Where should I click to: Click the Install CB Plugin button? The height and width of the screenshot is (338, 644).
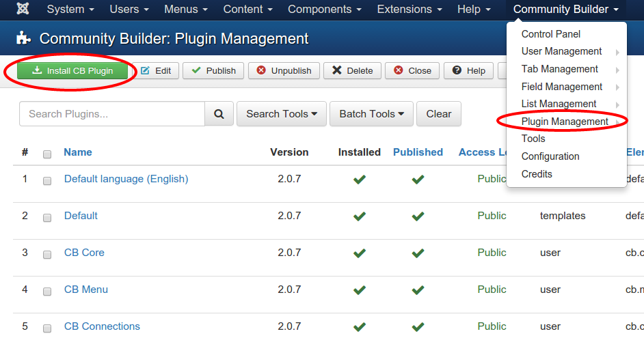[x=72, y=70]
